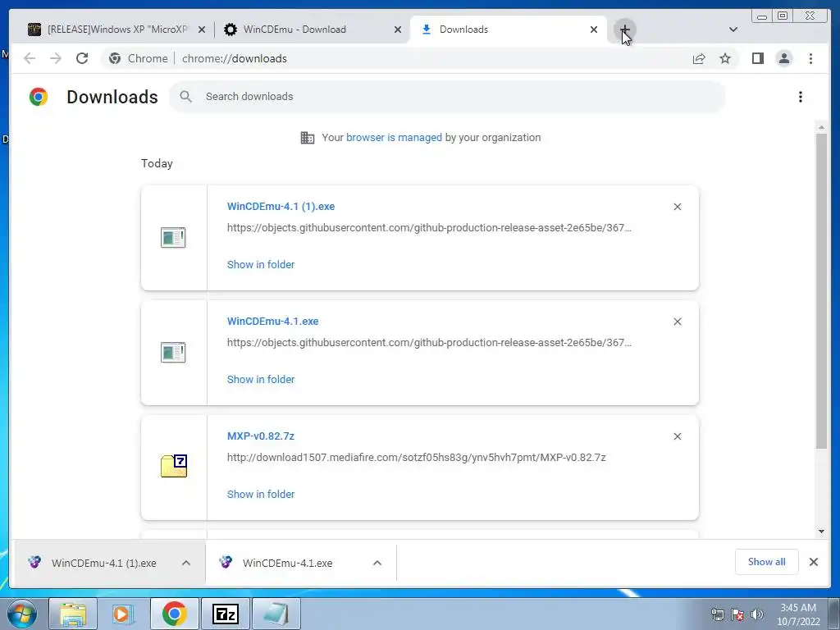Viewport: 840px width, 630px height.
Task: Go back using the back arrow
Action: tap(30, 58)
